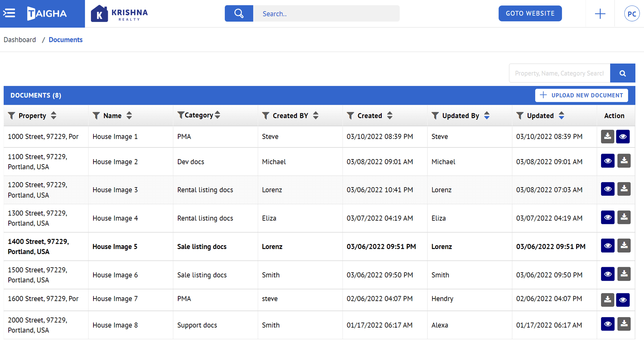View House Image 6 with eye icon

click(608, 274)
